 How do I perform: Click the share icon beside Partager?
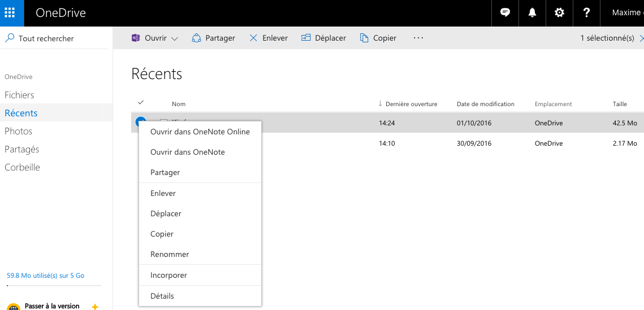[196, 38]
